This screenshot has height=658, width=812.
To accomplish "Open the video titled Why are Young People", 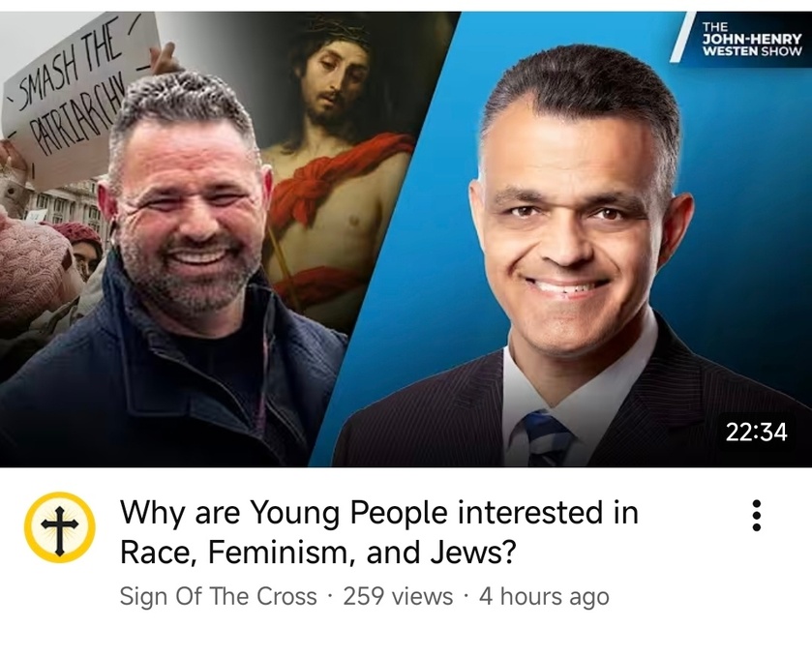I will click(x=379, y=532).
